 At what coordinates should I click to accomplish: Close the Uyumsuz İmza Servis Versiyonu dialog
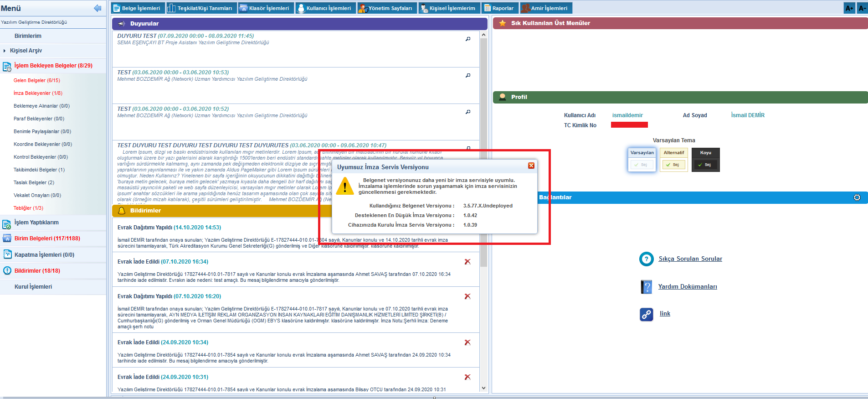point(531,166)
